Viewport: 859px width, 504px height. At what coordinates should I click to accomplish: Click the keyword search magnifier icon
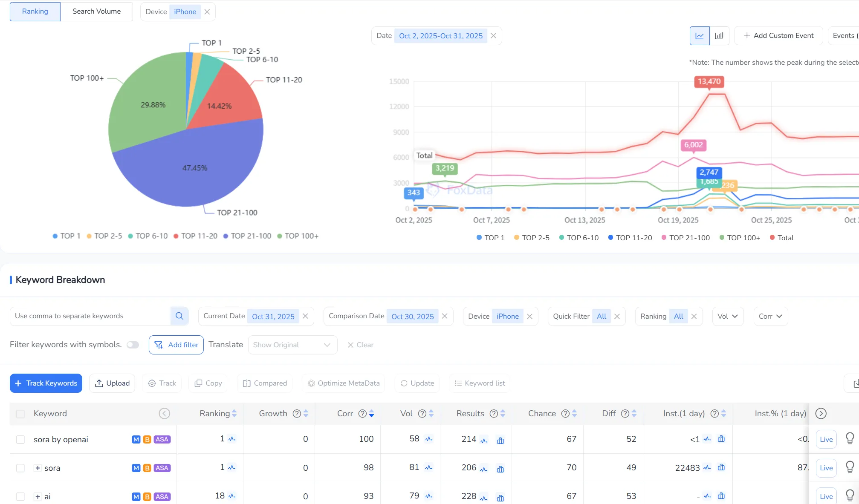pos(179,316)
